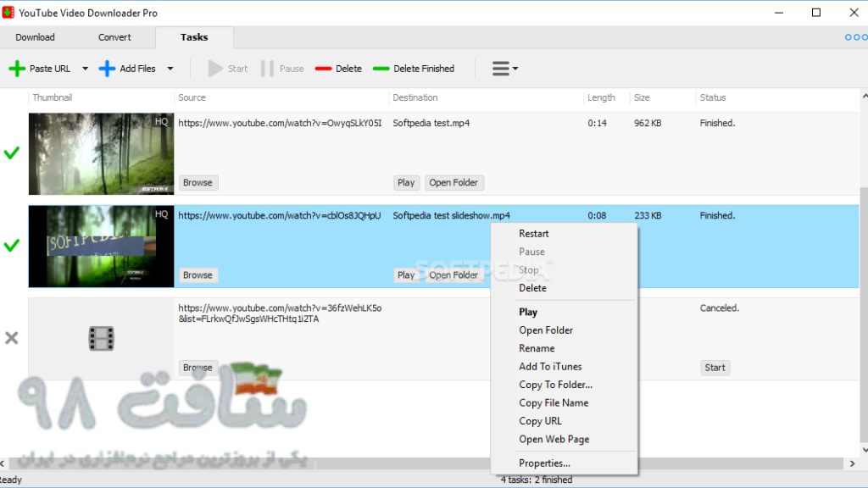Click Browse on the Softpedia test.mp4 row
The image size is (868, 488).
coord(198,183)
